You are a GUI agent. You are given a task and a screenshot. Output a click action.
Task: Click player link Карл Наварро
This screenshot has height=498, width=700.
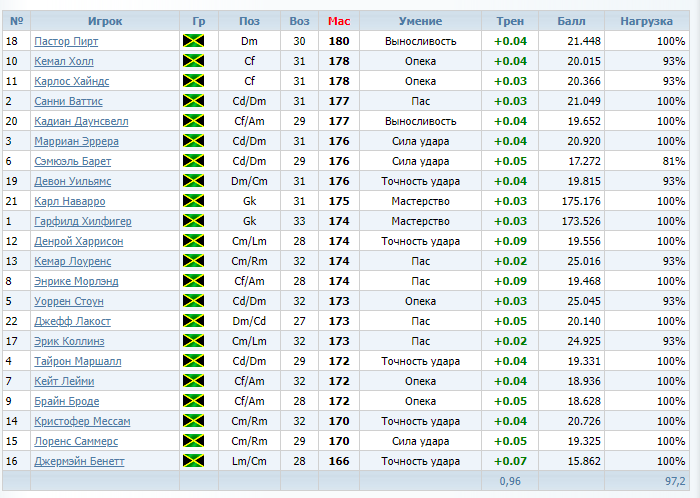coord(70,202)
